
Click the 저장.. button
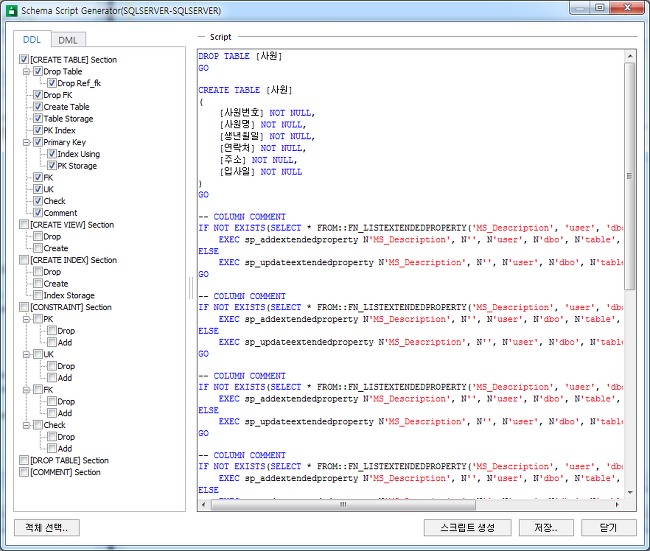coord(546,528)
